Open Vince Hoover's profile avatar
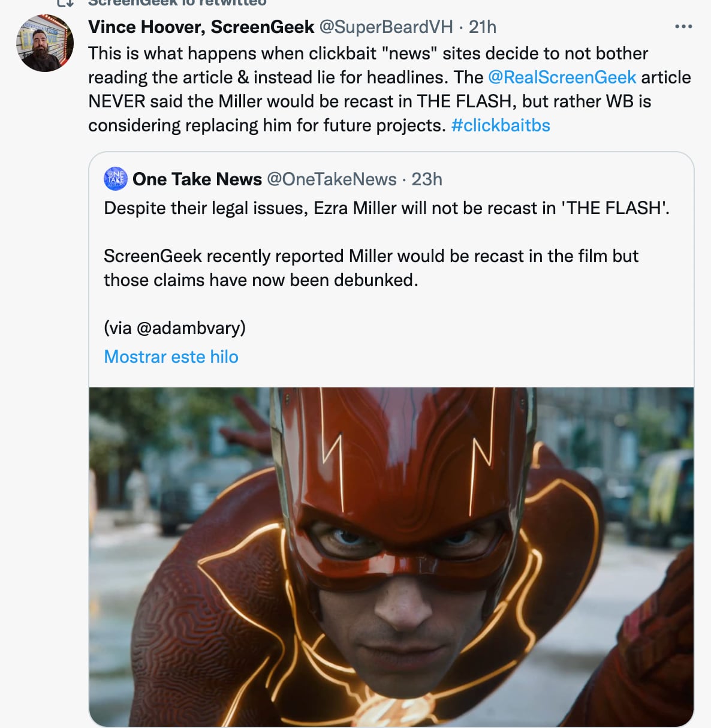The width and height of the screenshot is (711, 728). 44,44
